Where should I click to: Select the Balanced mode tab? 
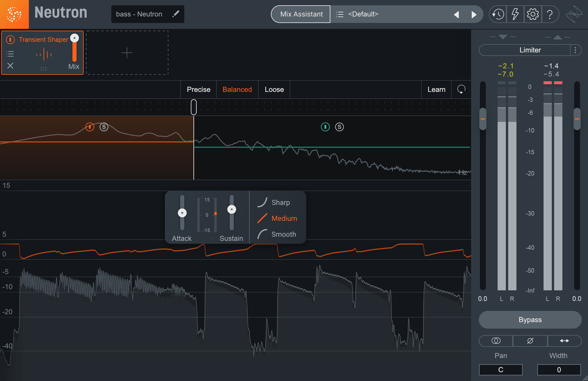tap(237, 90)
